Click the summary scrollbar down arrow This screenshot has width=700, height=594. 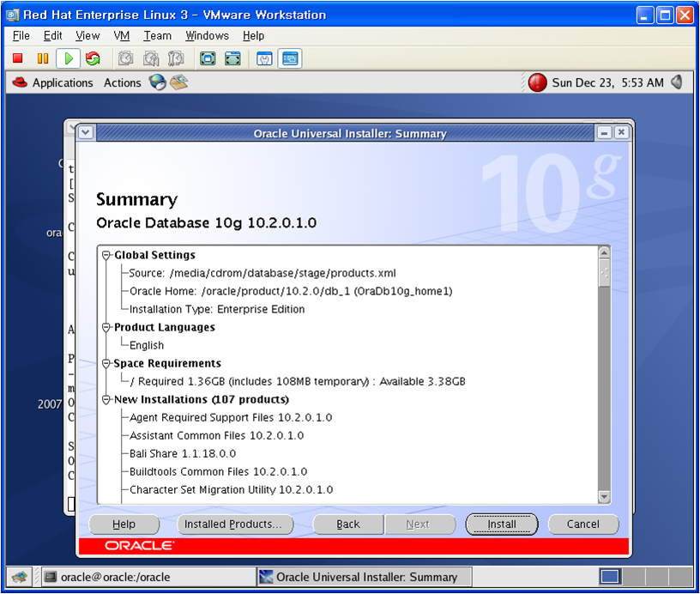pos(604,497)
